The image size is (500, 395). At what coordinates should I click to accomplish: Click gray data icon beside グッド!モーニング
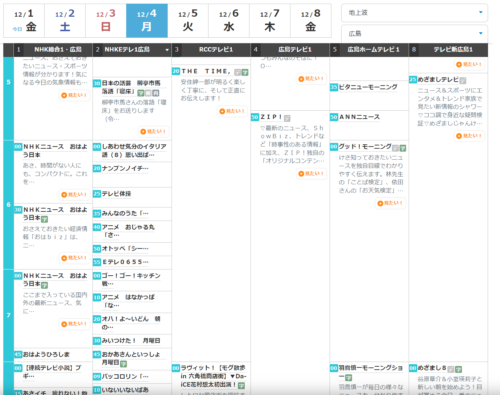click(395, 148)
